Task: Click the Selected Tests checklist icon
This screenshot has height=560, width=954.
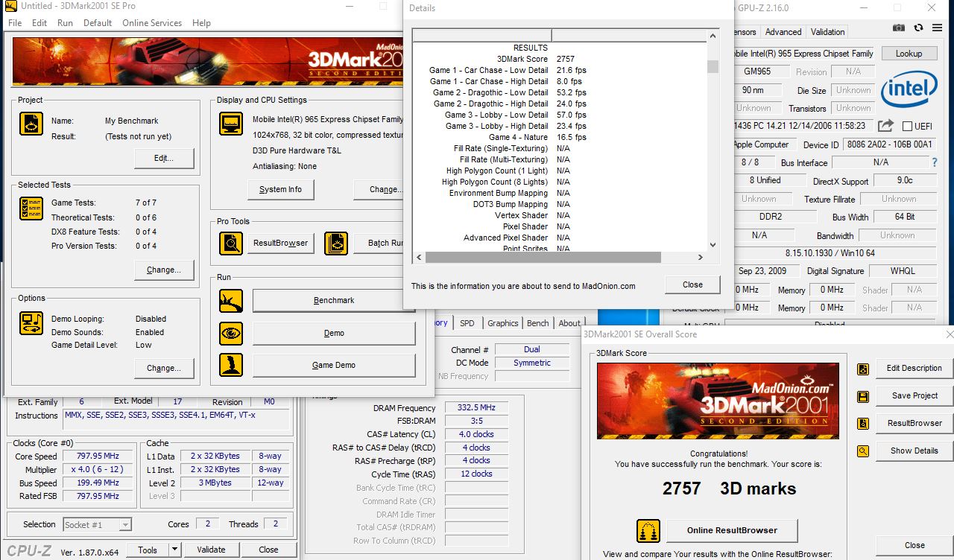Action: point(30,209)
